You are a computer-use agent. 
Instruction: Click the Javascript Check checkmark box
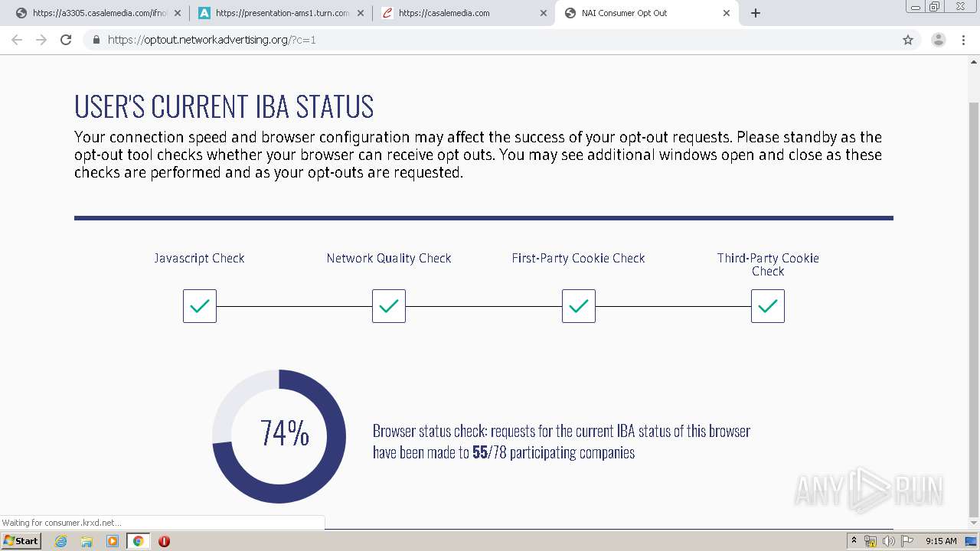tap(200, 306)
